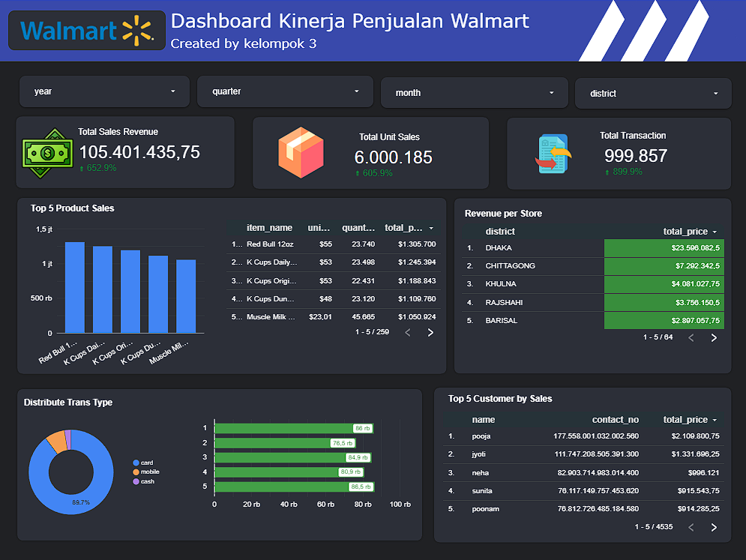
Task: Select the K Cups Daily row
Action: coord(334,262)
